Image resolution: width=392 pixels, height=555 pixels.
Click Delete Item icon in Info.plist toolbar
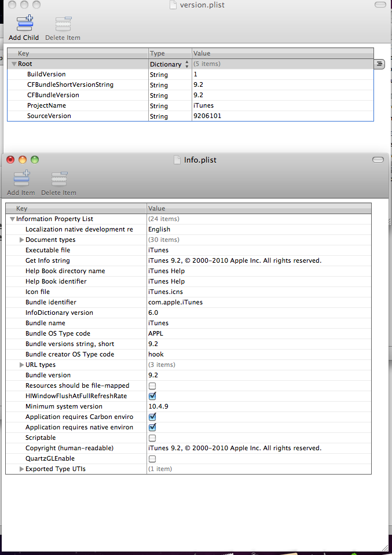tap(59, 179)
